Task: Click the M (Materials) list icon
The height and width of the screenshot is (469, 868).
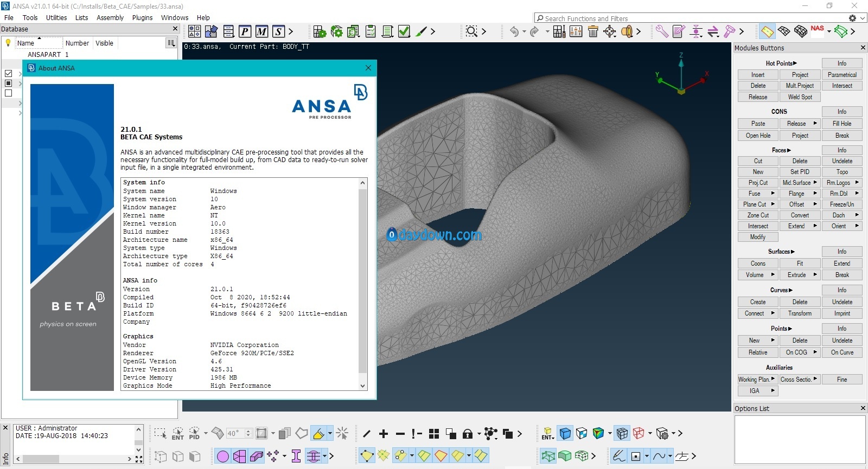Action: pyautogui.click(x=261, y=31)
